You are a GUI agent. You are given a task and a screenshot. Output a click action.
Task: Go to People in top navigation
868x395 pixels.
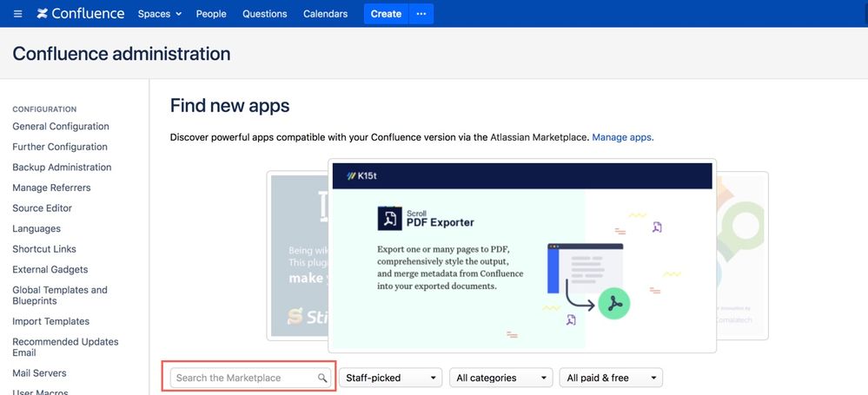pyautogui.click(x=211, y=14)
